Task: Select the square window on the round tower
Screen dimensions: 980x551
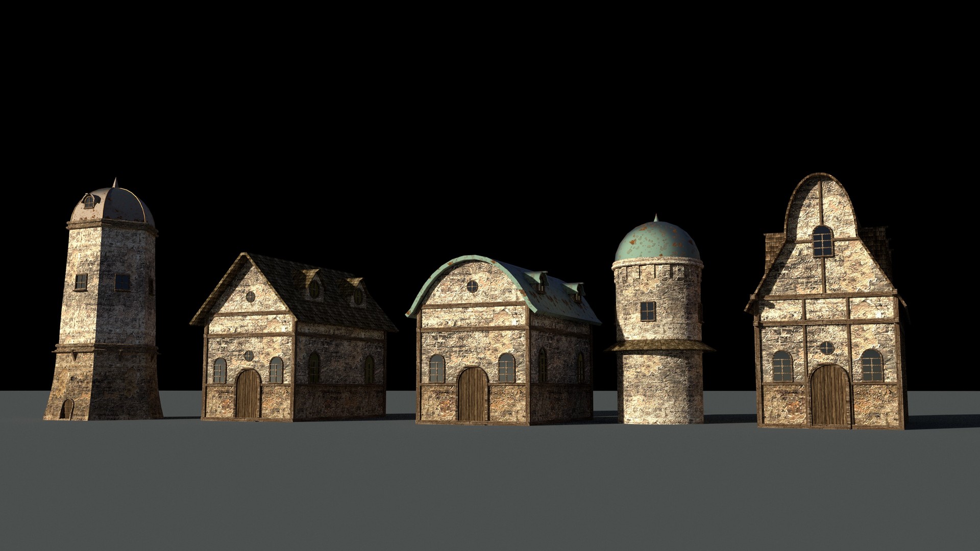Action: [x=648, y=311]
